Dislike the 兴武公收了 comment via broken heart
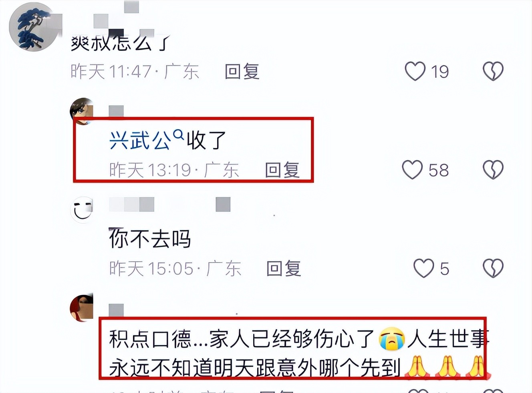Viewport: 532px width, 393px height. (493, 170)
